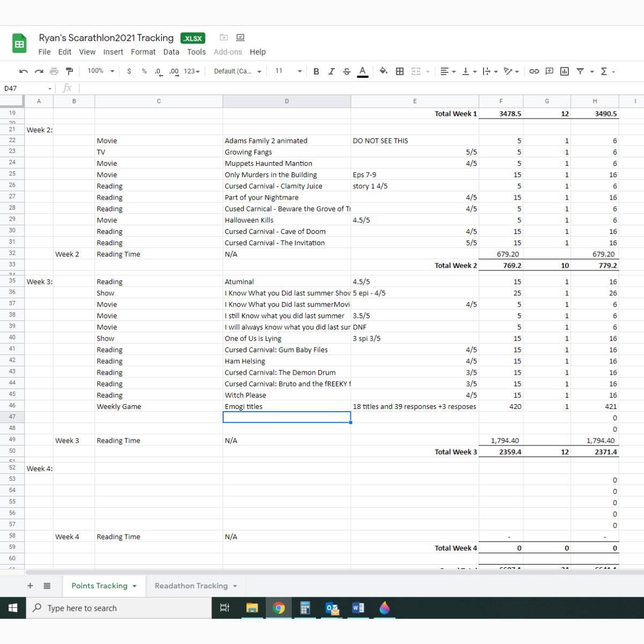Open the fill color picker
Screen dimensions: 644x644
(x=383, y=71)
